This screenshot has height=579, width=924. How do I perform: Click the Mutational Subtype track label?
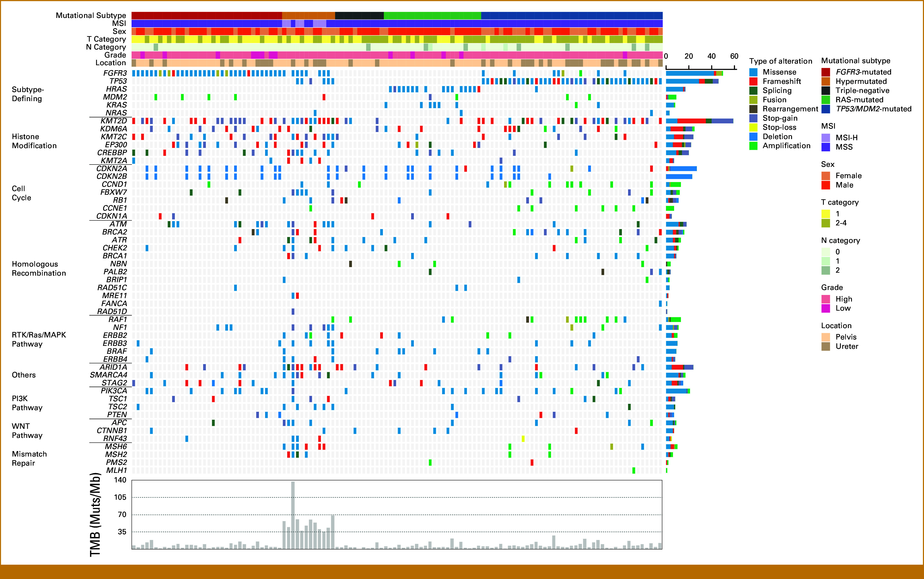click(x=91, y=15)
